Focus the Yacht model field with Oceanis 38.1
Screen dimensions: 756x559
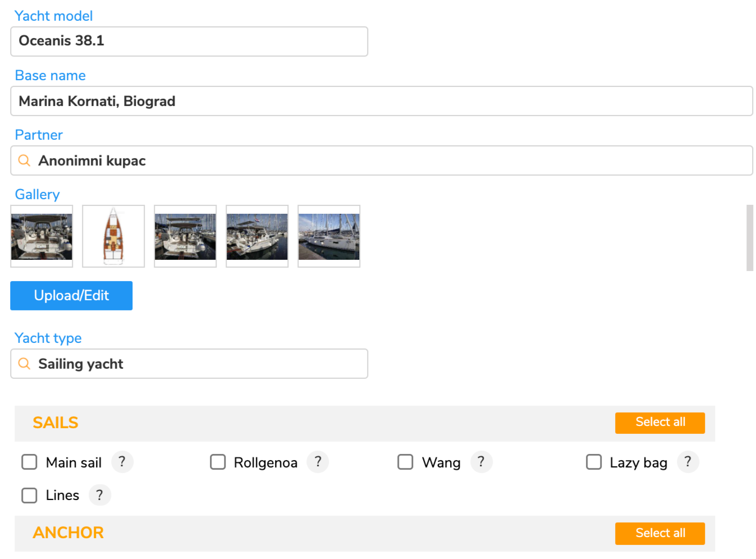point(189,42)
